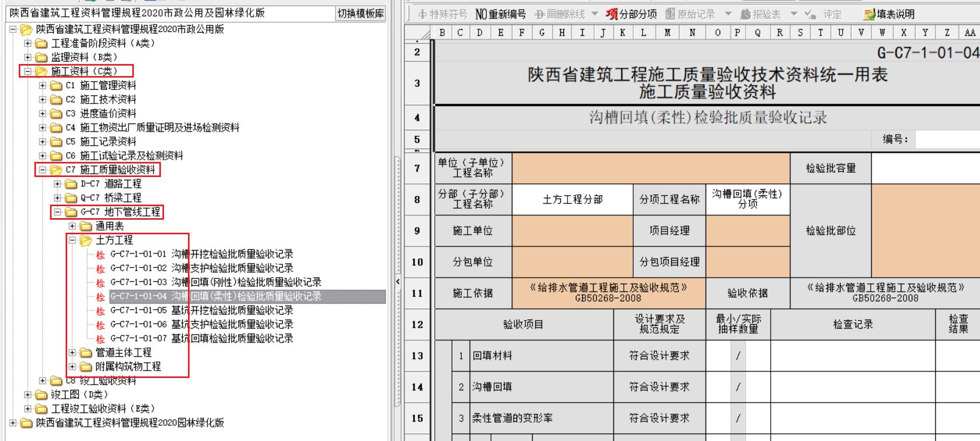Click the 报验表 toolbar icon
The image size is (980, 441).
coord(761,14)
